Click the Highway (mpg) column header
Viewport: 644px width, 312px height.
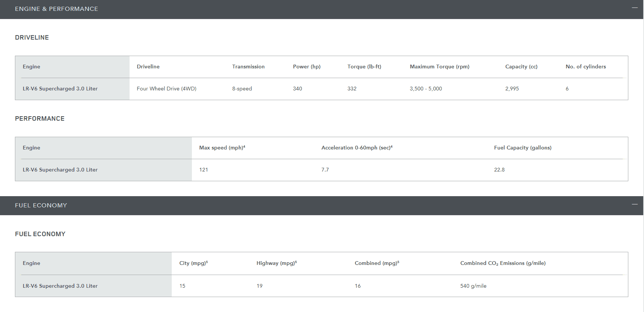point(277,263)
